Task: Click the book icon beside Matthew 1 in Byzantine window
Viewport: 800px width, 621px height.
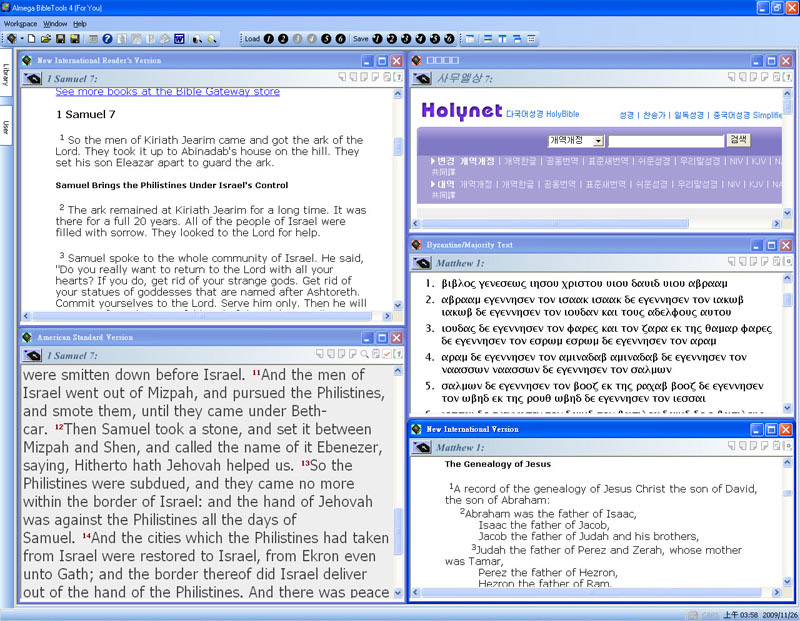Action: [422, 263]
